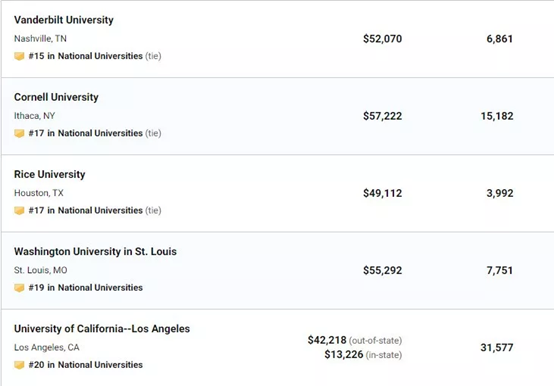
Task: Click Rice's #17 in National Universities ranking
Action: (86, 210)
